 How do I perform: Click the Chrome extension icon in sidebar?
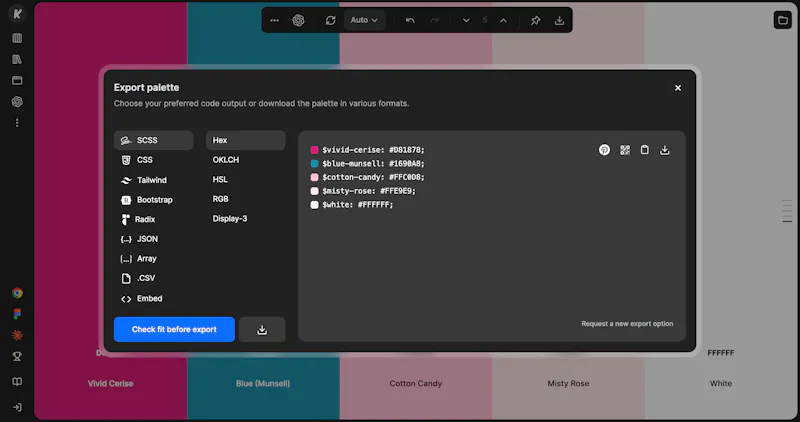tap(17, 293)
